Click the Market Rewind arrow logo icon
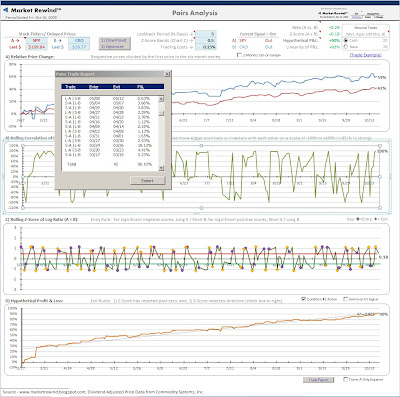 pos(5,10)
